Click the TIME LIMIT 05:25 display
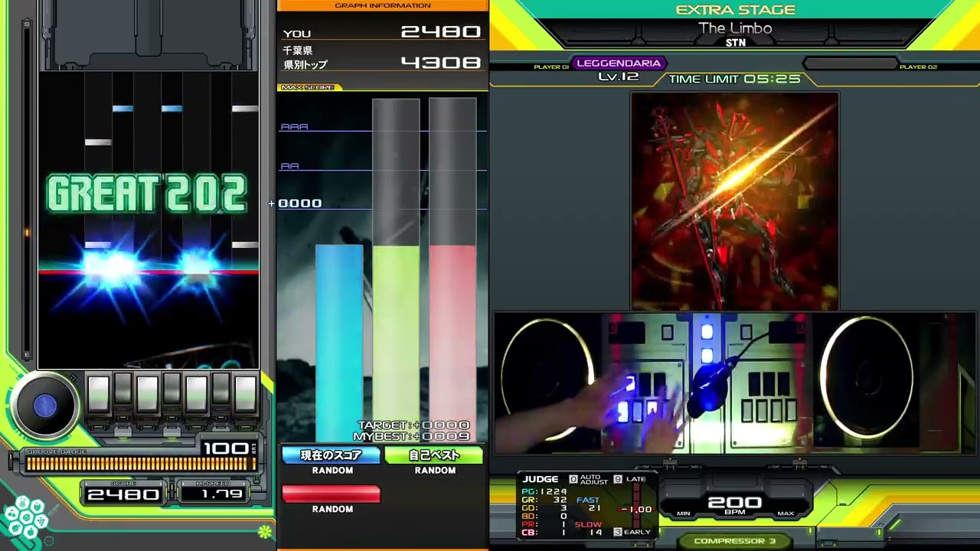 [735, 79]
